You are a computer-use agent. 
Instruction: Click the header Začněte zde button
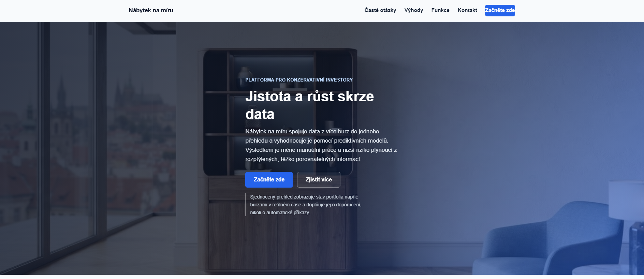[x=500, y=10]
